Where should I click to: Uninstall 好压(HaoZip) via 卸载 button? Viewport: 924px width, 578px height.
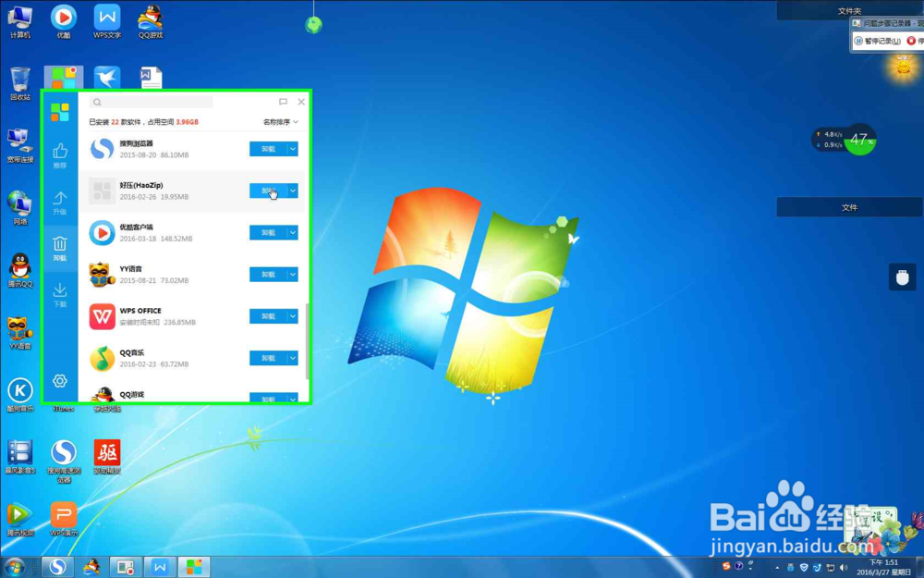pyautogui.click(x=268, y=191)
